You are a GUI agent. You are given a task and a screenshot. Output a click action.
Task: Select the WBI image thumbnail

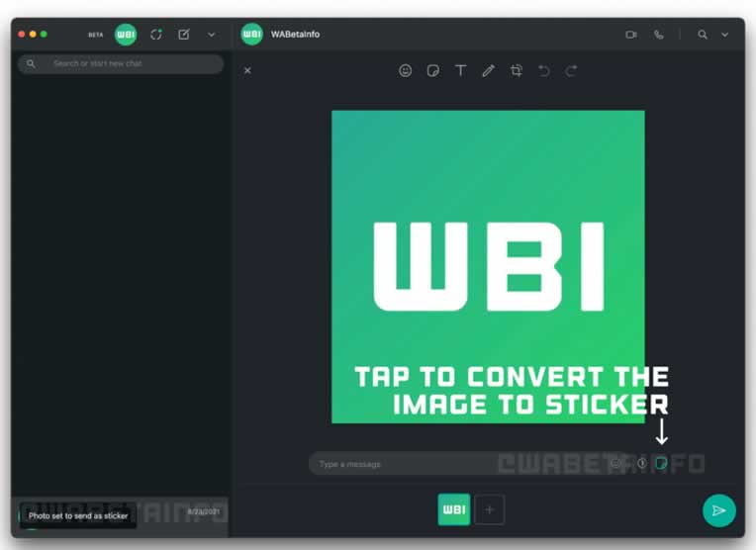click(x=453, y=509)
